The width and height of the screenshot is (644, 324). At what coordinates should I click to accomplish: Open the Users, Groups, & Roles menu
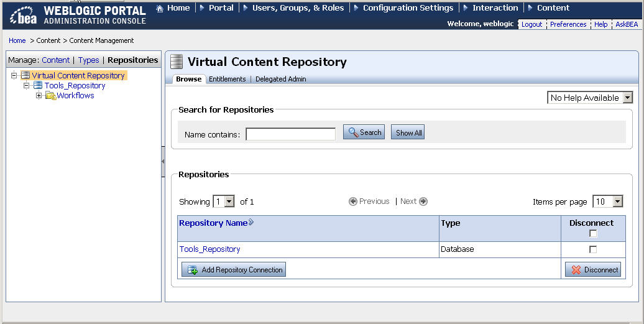[298, 8]
